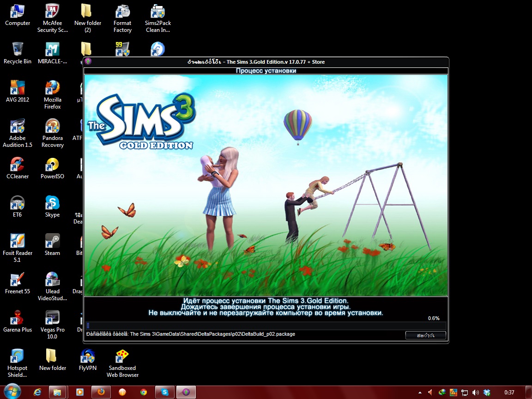Launch PowerISO desktop shortcut
Screen dimensions: 532x399
click(x=52, y=168)
